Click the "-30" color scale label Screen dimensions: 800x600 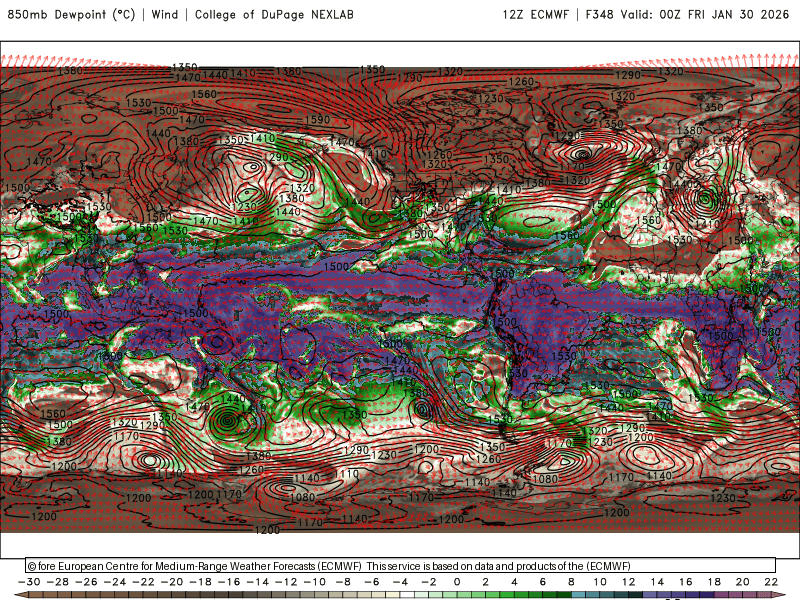click(29, 582)
